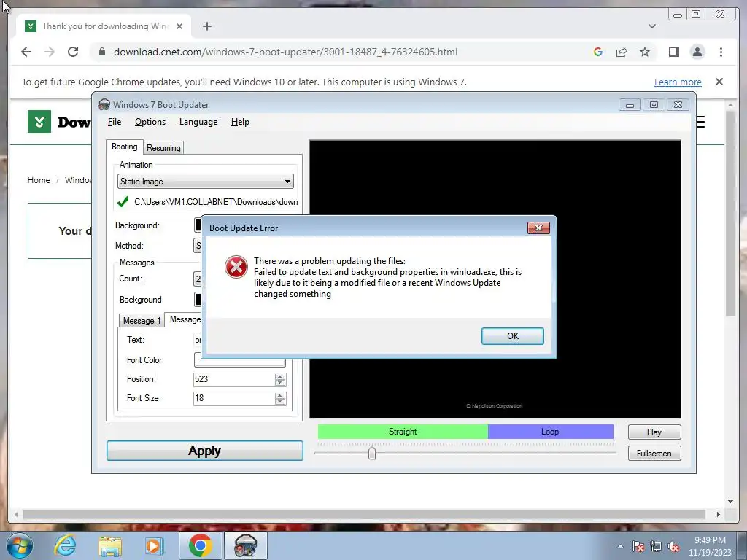The width and height of the screenshot is (747, 560).
Task: Click the boot screen preview area
Action: (495, 279)
